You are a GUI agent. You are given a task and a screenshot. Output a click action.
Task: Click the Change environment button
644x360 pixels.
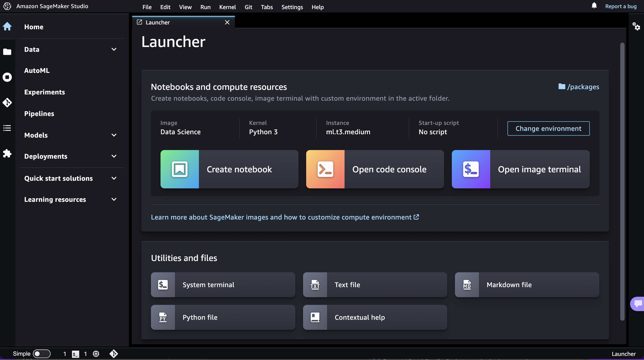pos(548,128)
